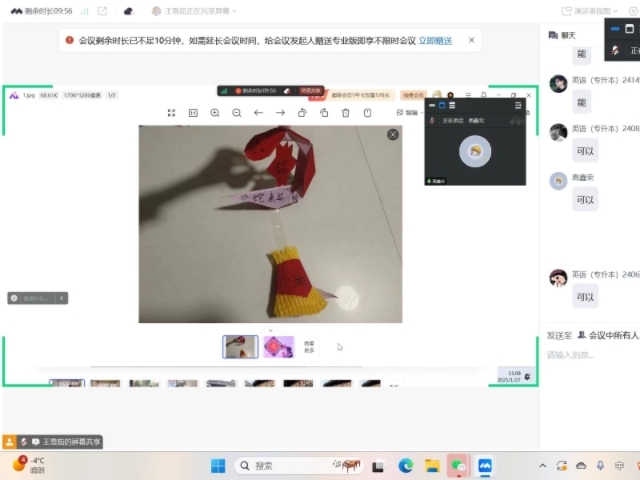
Task: Click the 剩余时长09:56 timer in top bar
Action: coord(48,11)
